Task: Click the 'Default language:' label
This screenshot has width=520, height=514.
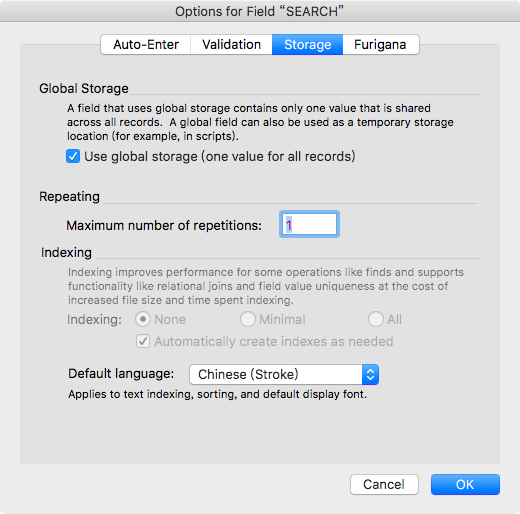Action: [x=121, y=374]
